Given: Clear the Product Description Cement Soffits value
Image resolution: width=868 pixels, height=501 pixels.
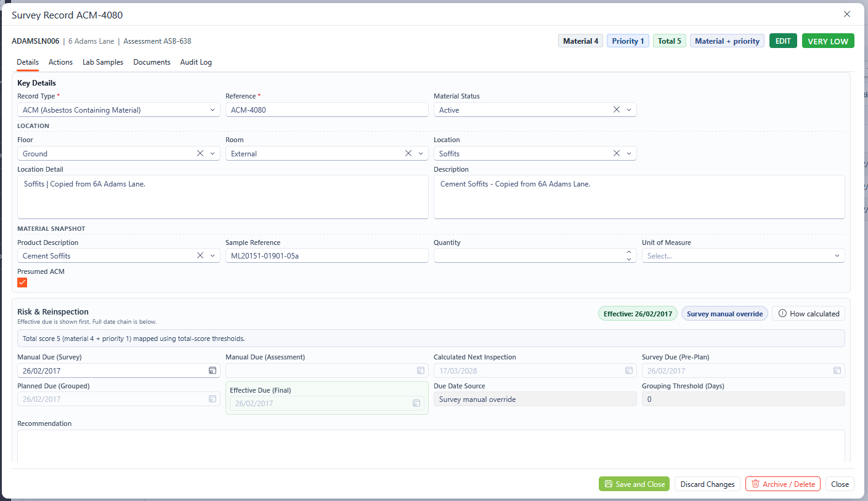Looking at the screenshot, I should tap(200, 255).
